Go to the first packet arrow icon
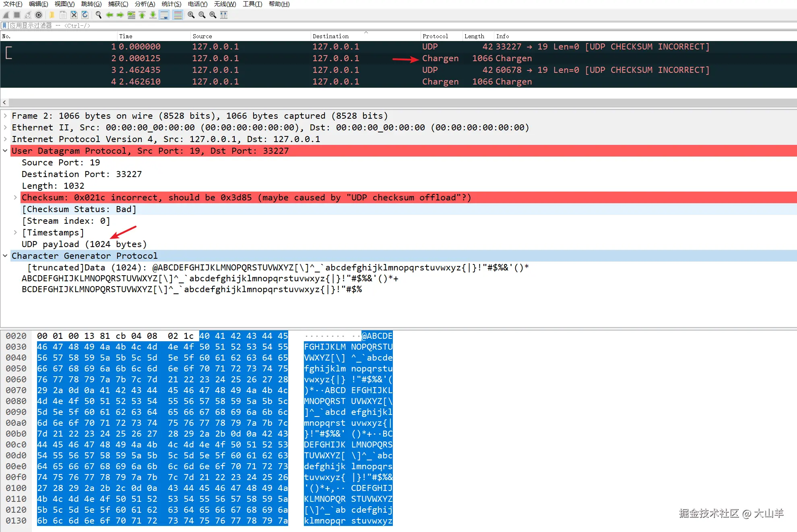Image resolution: width=797 pixels, height=532 pixels. click(x=142, y=15)
